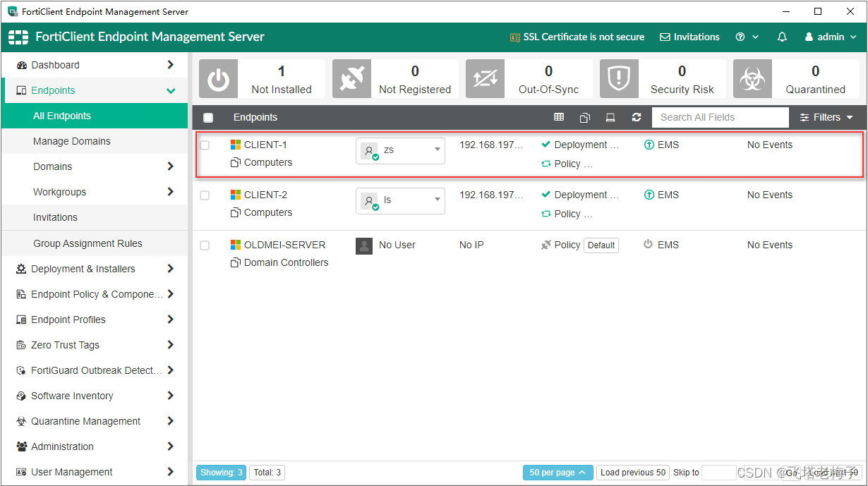The width and height of the screenshot is (868, 486).
Task: Click the Invitations envelope icon in top bar
Action: pyautogui.click(x=665, y=37)
